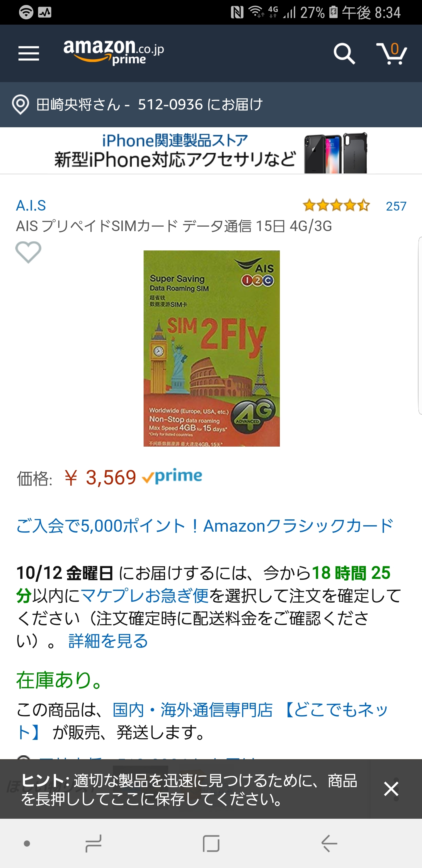The height and width of the screenshot is (868, 422).
Task: Tap the Android home button
Action: 211,844
